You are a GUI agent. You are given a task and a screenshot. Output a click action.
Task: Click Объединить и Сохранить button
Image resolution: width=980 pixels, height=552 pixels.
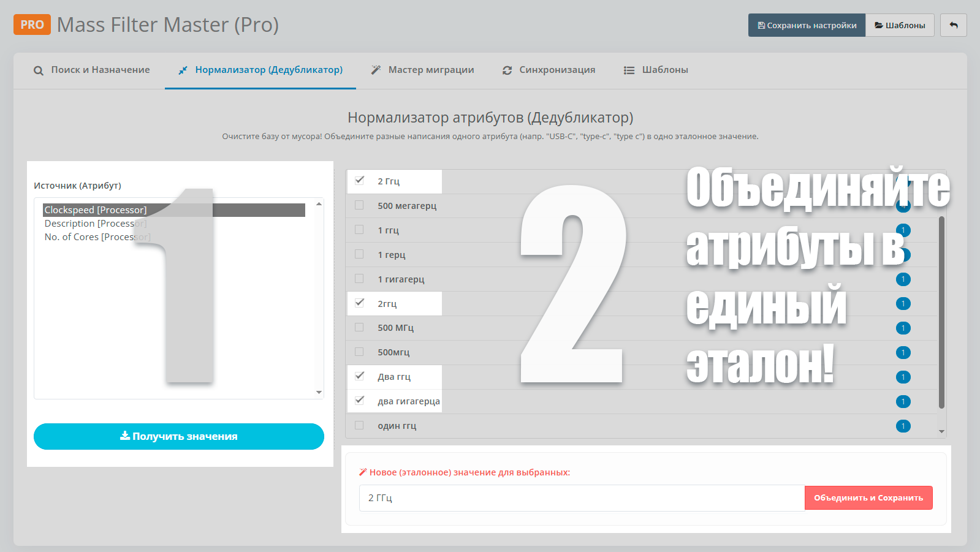868,498
